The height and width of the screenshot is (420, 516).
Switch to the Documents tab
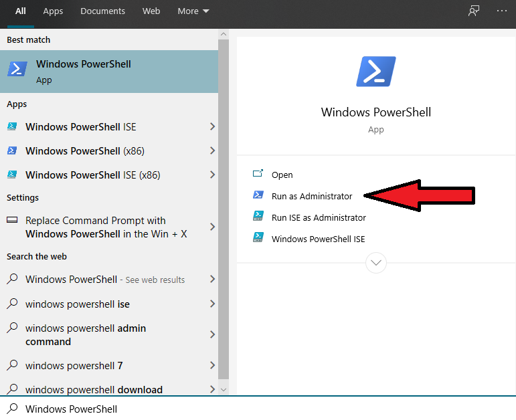tap(102, 11)
